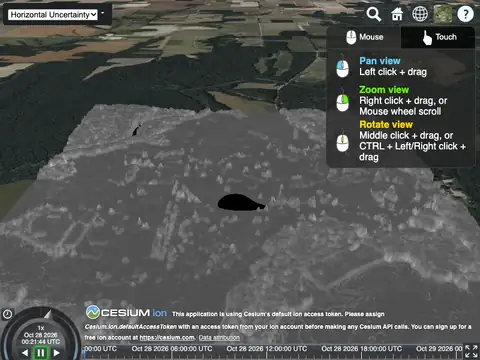Click the Rotate view mouse icon

(x=342, y=142)
